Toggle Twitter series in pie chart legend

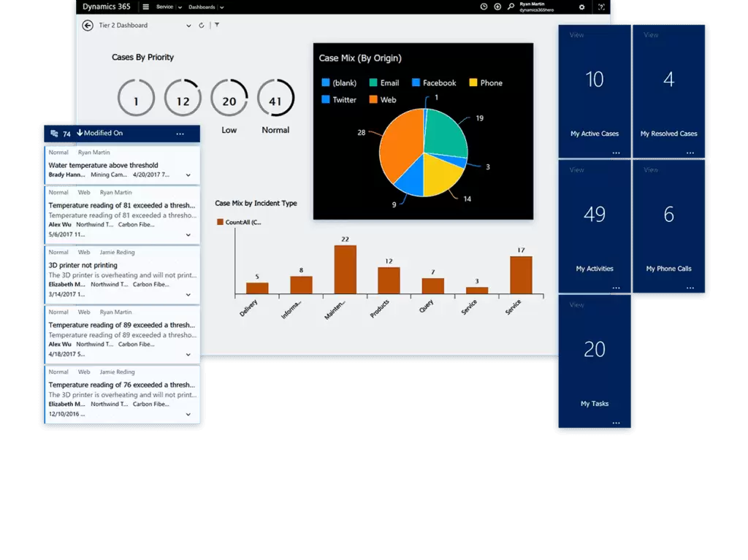click(x=339, y=100)
